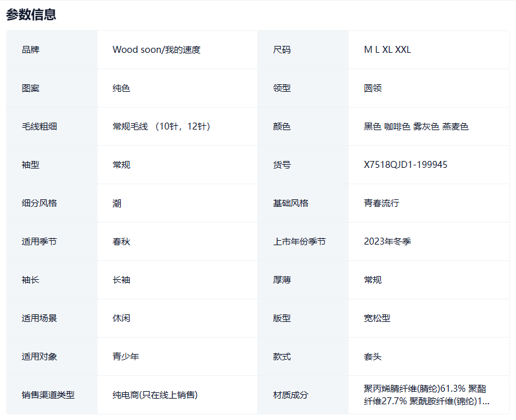Click the basic style value 青春流行

(x=381, y=203)
